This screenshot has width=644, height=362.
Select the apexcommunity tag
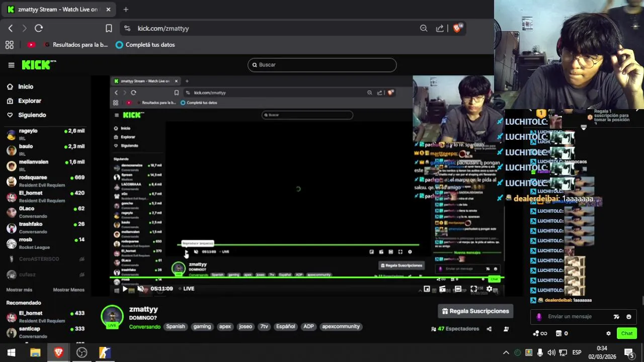tap(341, 327)
